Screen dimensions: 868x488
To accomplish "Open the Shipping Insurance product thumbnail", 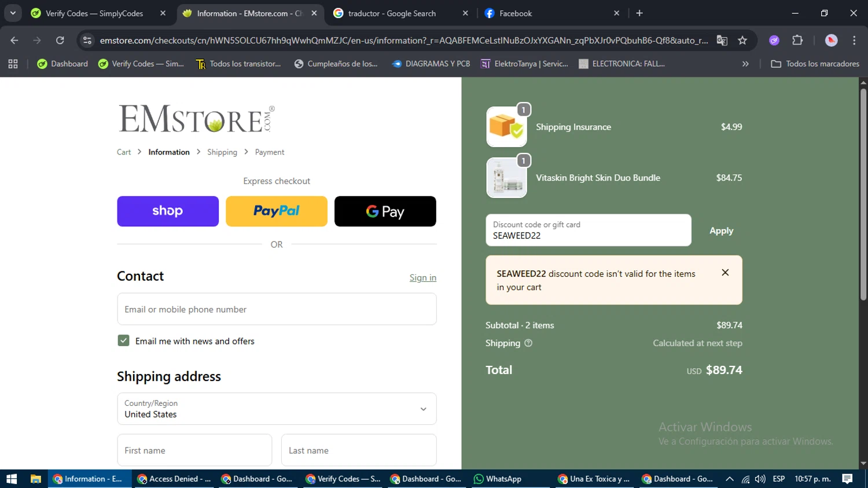I will coord(506,127).
